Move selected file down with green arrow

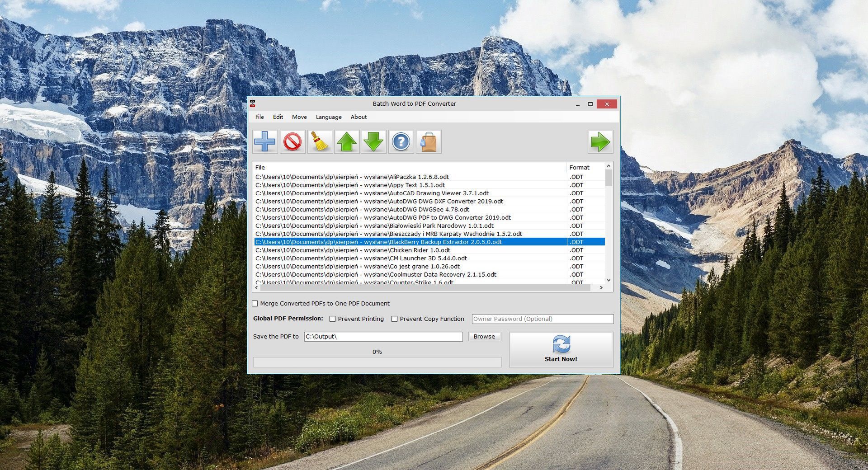(373, 141)
